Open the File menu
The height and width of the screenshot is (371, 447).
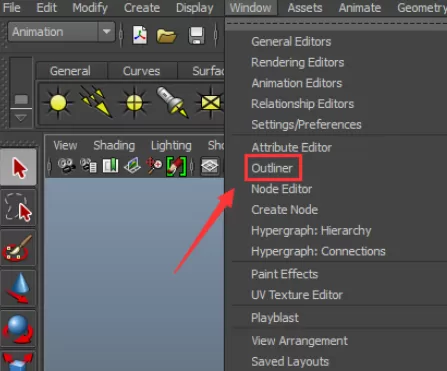click(x=12, y=7)
